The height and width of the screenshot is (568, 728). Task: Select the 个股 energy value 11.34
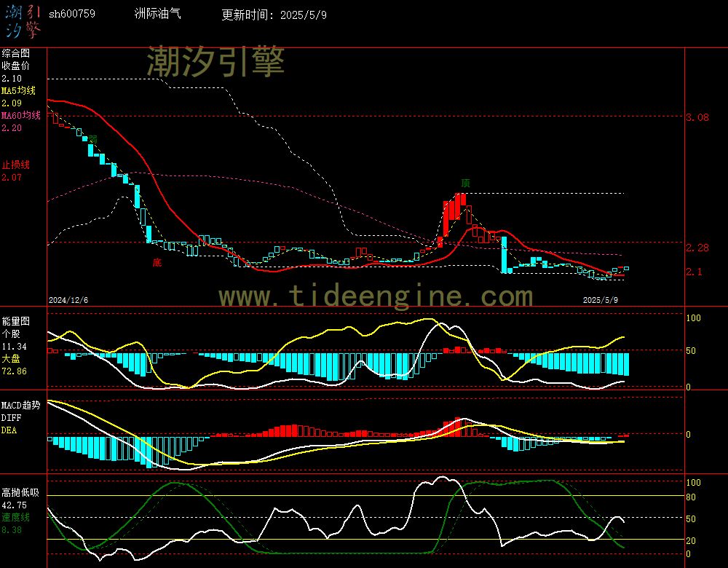tap(14, 347)
